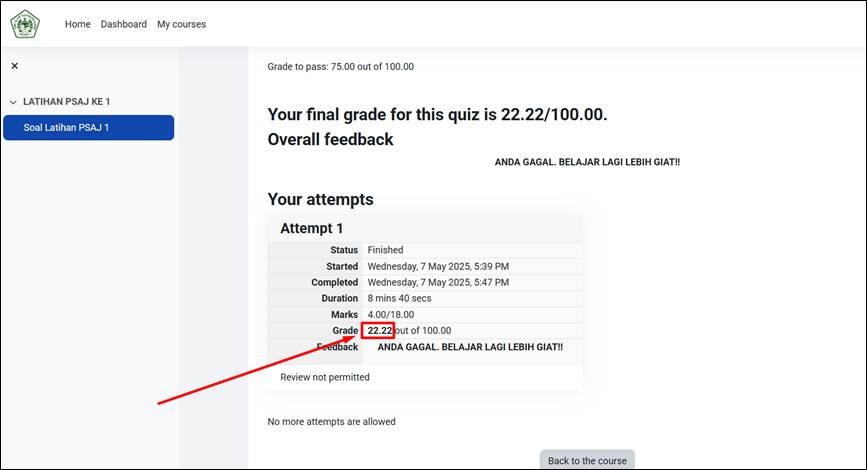The width and height of the screenshot is (867, 470).
Task: Collapse the LATIHAN PSAJ KE 1 section
Action: point(13,102)
